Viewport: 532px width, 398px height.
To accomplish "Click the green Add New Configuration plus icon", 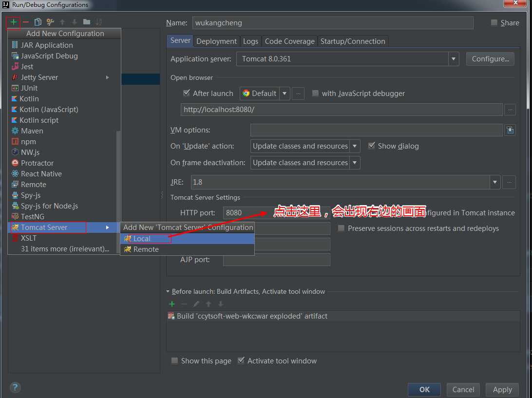I will (x=14, y=22).
